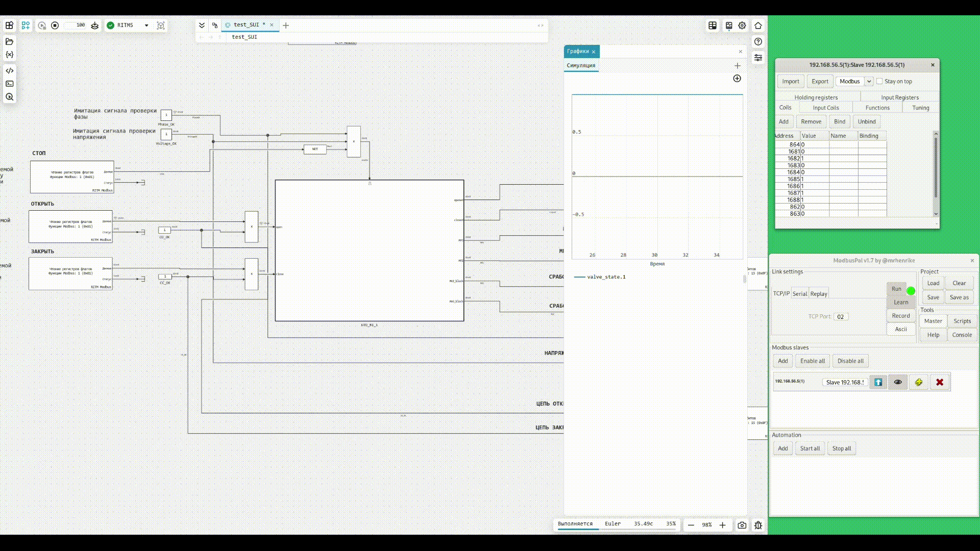Open the block library icon
The image size is (980, 551).
click(x=9, y=25)
